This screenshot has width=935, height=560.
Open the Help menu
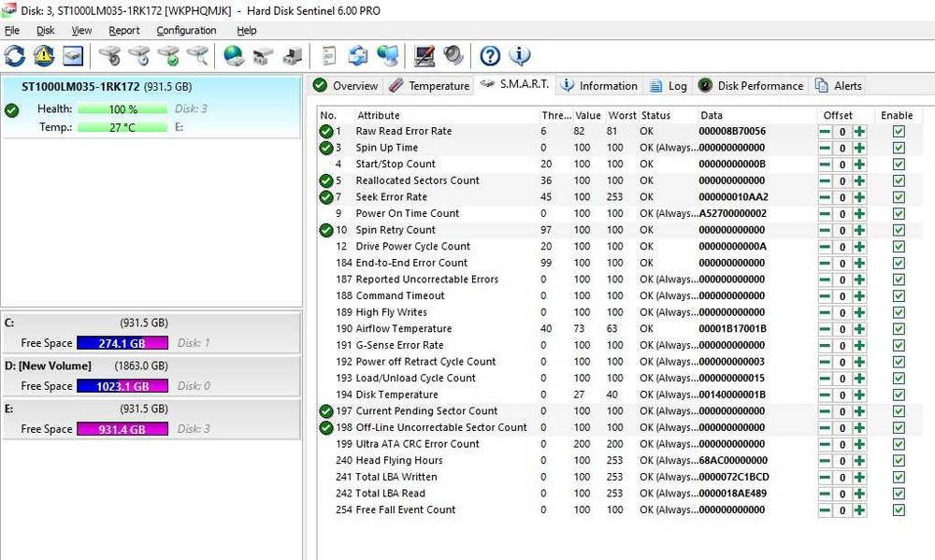click(x=246, y=31)
